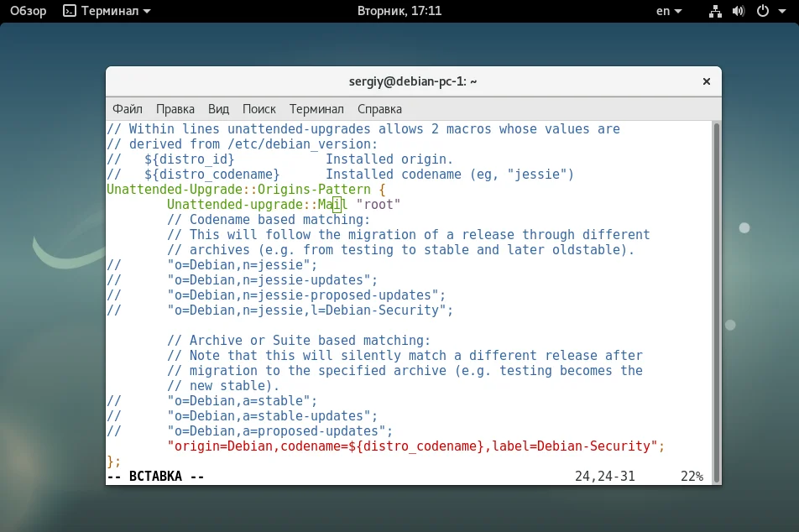Open the Правка menu
Image resolution: width=799 pixels, height=532 pixels.
tap(175, 109)
